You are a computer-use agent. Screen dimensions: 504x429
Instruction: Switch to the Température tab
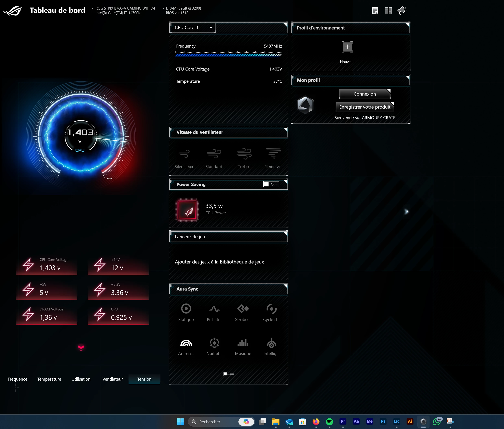[49, 379]
